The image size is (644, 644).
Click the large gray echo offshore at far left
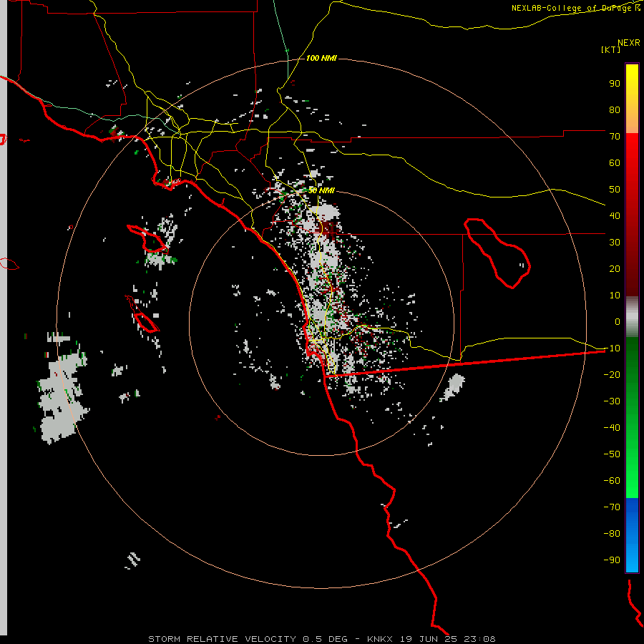click(x=62, y=399)
